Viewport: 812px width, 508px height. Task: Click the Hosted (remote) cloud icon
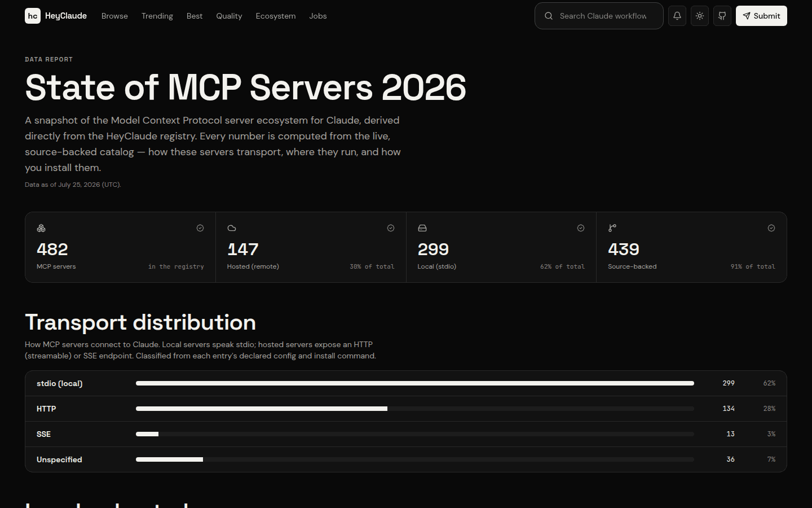pos(232,228)
